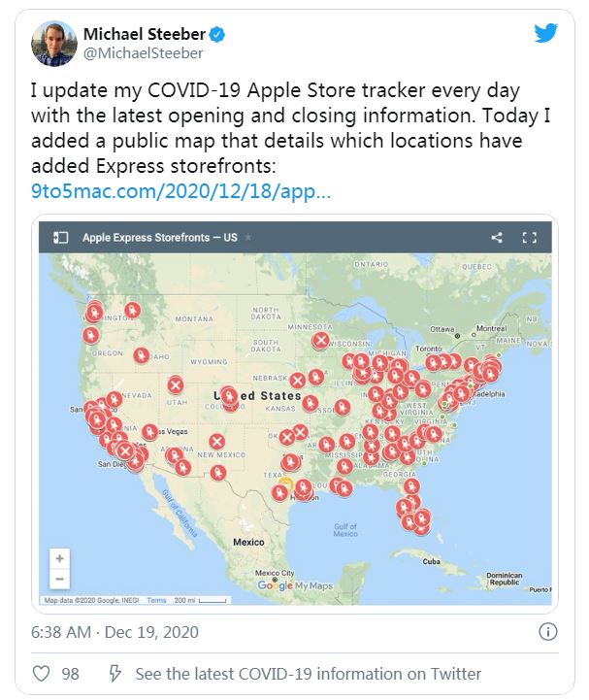Image resolution: width=589 pixels, height=700 pixels.
Task: Like the tweet with heart icon
Action: pos(42,673)
